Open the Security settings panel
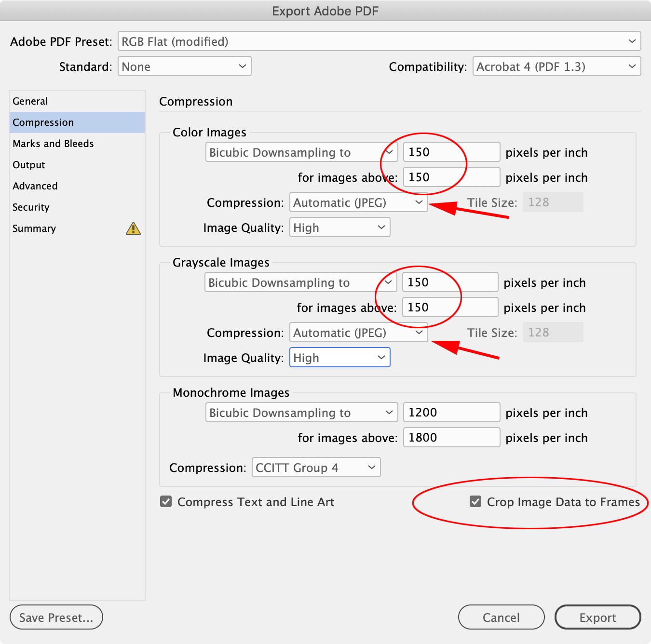This screenshot has height=644, width=651. click(x=31, y=207)
